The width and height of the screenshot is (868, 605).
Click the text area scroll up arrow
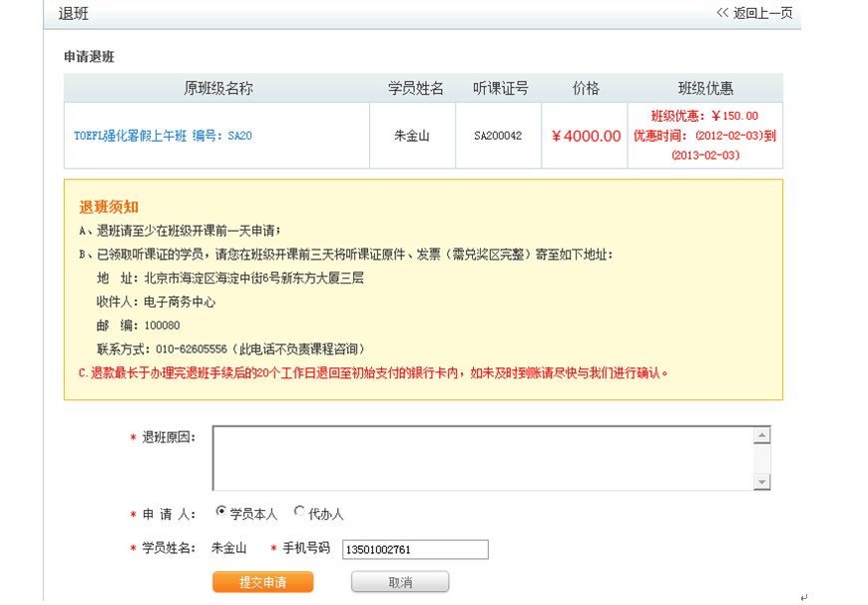(x=762, y=435)
